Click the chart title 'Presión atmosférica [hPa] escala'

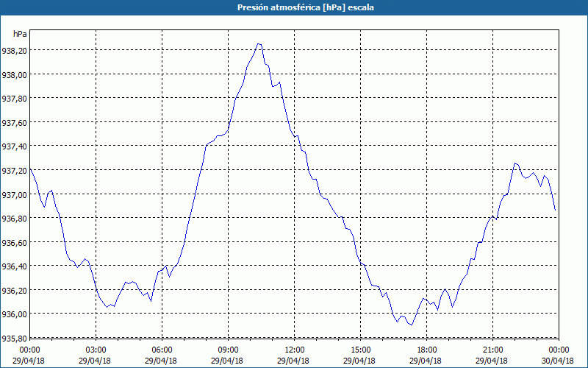pos(306,7)
